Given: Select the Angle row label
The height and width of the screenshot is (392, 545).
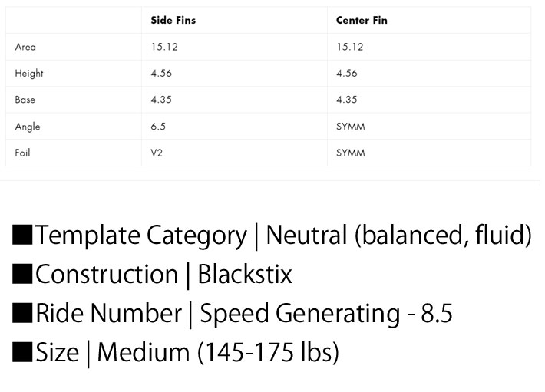Looking at the screenshot, I should [28, 127].
